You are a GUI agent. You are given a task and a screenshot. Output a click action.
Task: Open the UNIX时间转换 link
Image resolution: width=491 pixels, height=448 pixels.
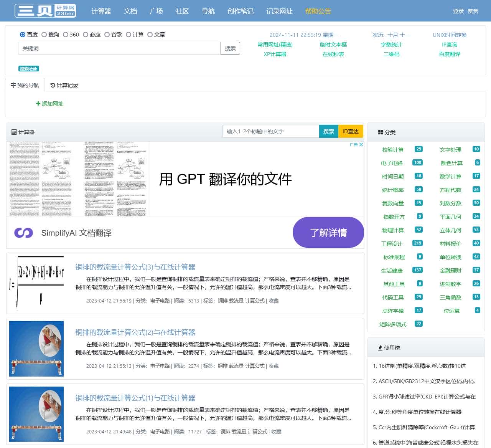click(x=450, y=35)
